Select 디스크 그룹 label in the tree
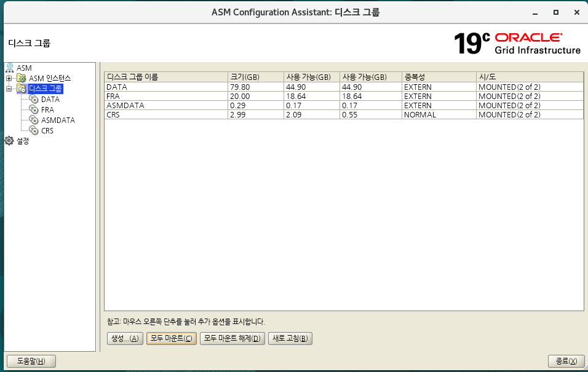The width and height of the screenshot is (588, 372). 46,89
